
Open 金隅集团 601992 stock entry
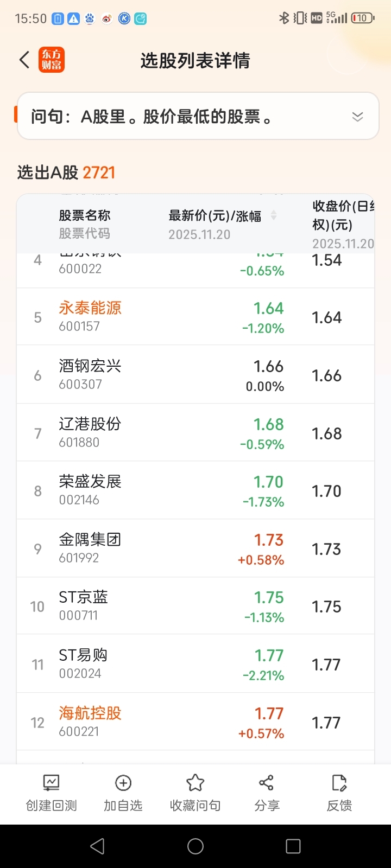[x=195, y=548]
